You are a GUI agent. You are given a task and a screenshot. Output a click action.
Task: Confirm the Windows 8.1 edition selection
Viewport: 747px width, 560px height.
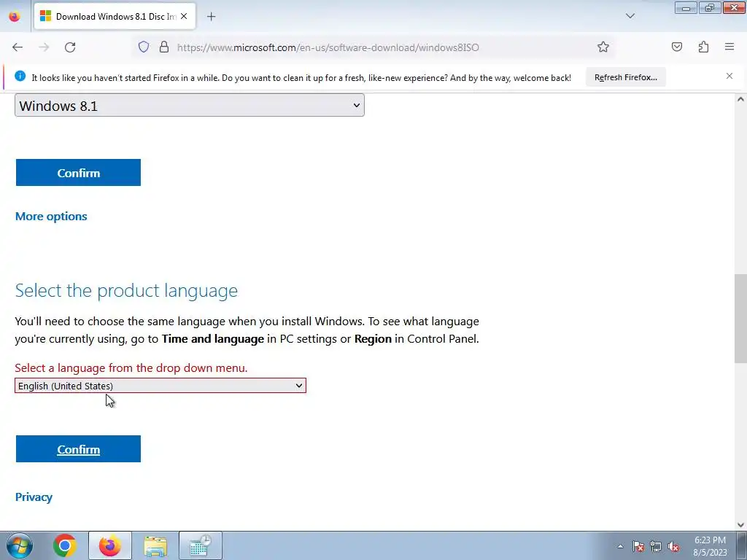(78, 173)
